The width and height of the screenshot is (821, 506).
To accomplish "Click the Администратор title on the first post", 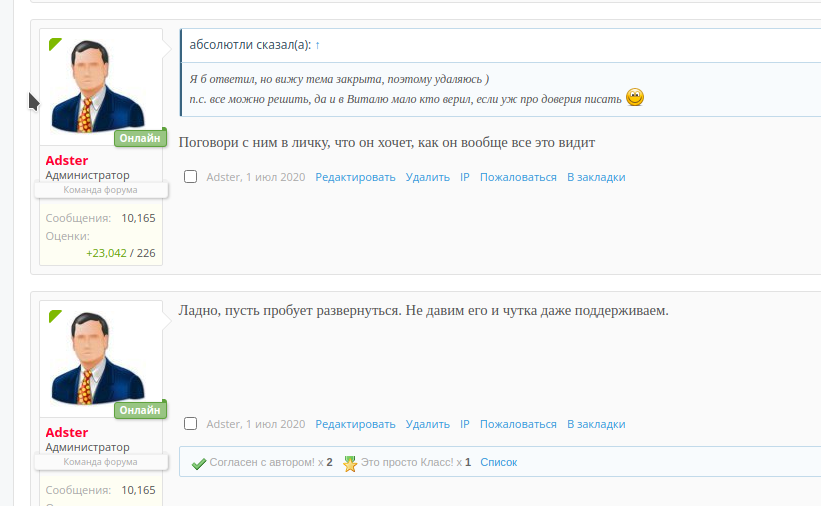I will pos(87,175).
